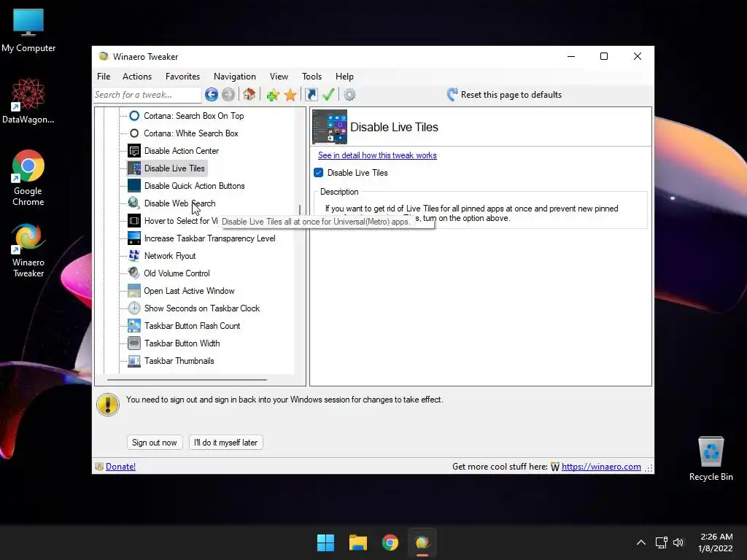
Task: Click the tree horizontal scrollbar
Action: pyautogui.click(x=187, y=380)
